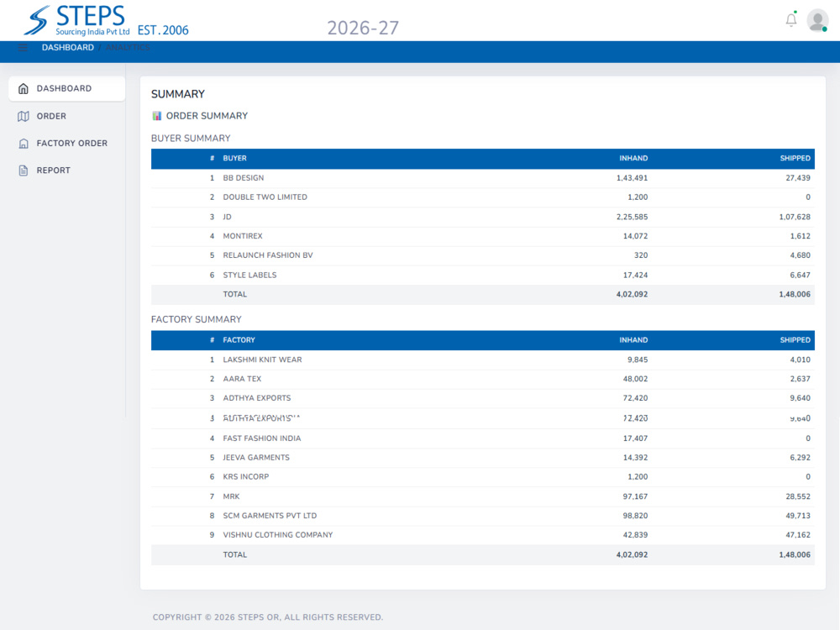Click the BUYER SUMMARY section title
This screenshot has width=840, height=630.
coord(191,139)
